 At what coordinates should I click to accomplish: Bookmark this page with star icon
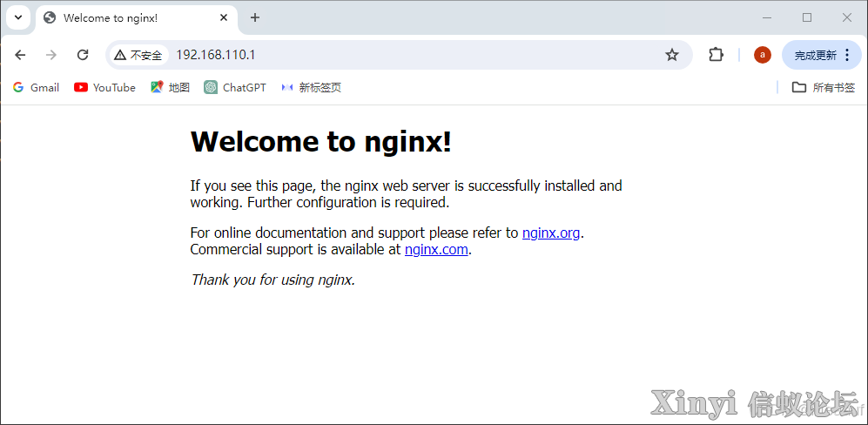coord(672,55)
